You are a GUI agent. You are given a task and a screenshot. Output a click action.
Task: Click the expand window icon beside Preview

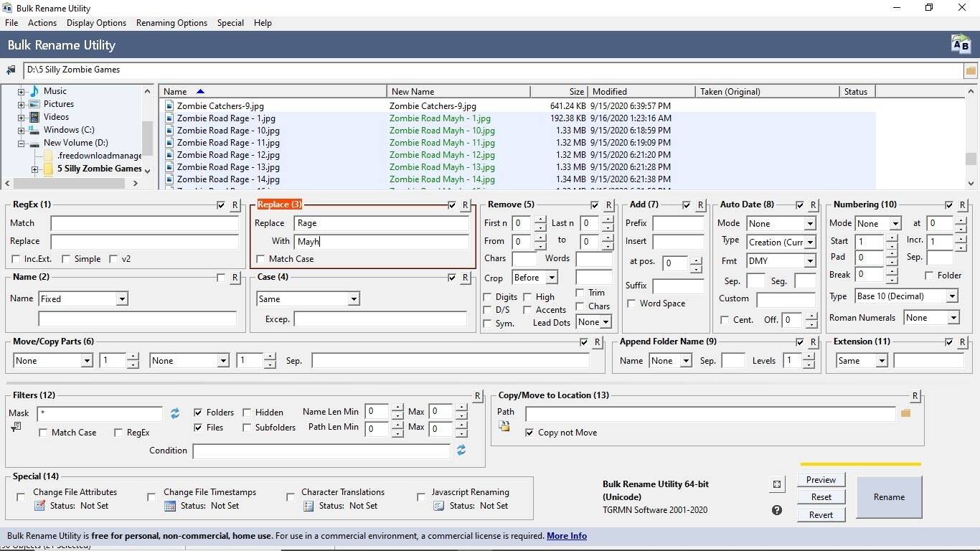click(x=776, y=485)
